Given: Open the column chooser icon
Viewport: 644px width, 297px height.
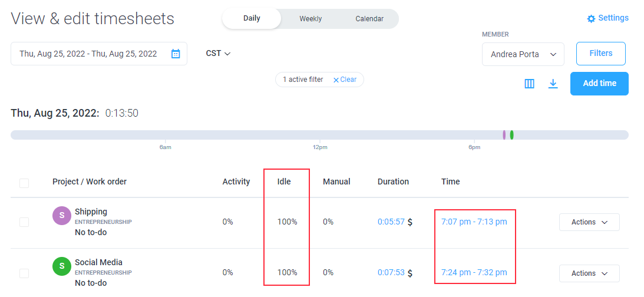Looking at the screenshot, I should click(x=530, y=84).
